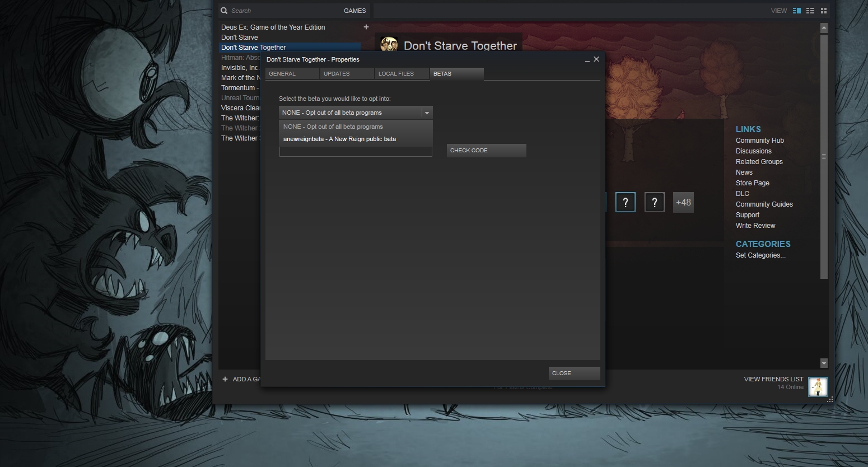Click the scrollbar down arrow in game details
The width and height of the screenshot is (868, 467).
pos(824,363)
